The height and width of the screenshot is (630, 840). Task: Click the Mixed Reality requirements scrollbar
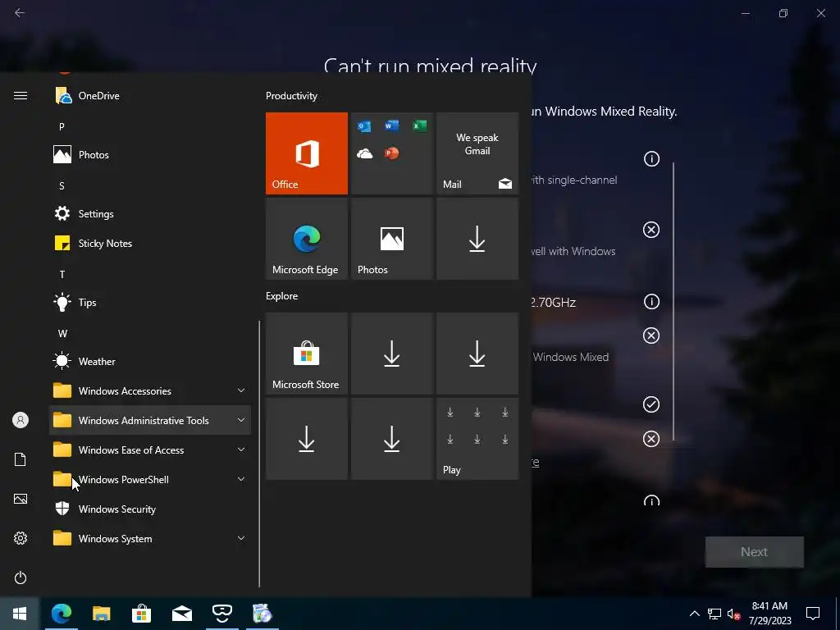point(673,302)
